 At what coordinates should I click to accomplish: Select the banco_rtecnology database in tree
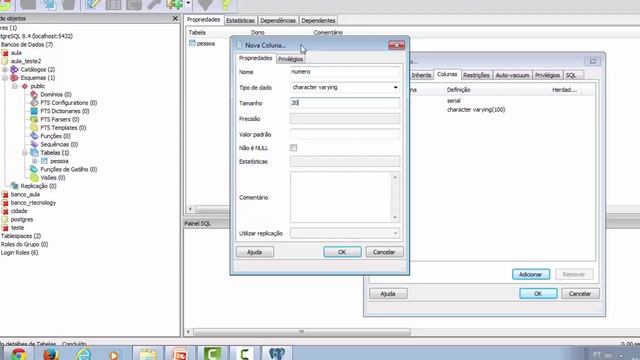(x=33, y=202)
